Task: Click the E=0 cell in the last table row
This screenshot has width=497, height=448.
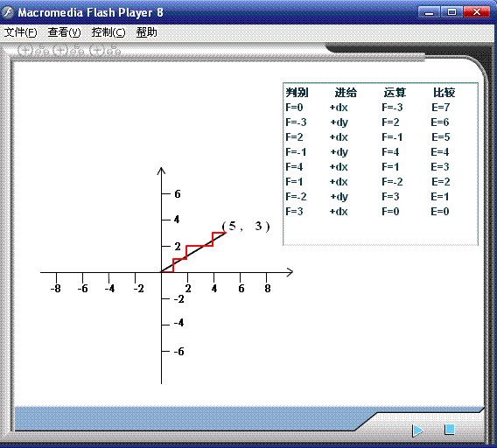Action: [x=440, y=212]
